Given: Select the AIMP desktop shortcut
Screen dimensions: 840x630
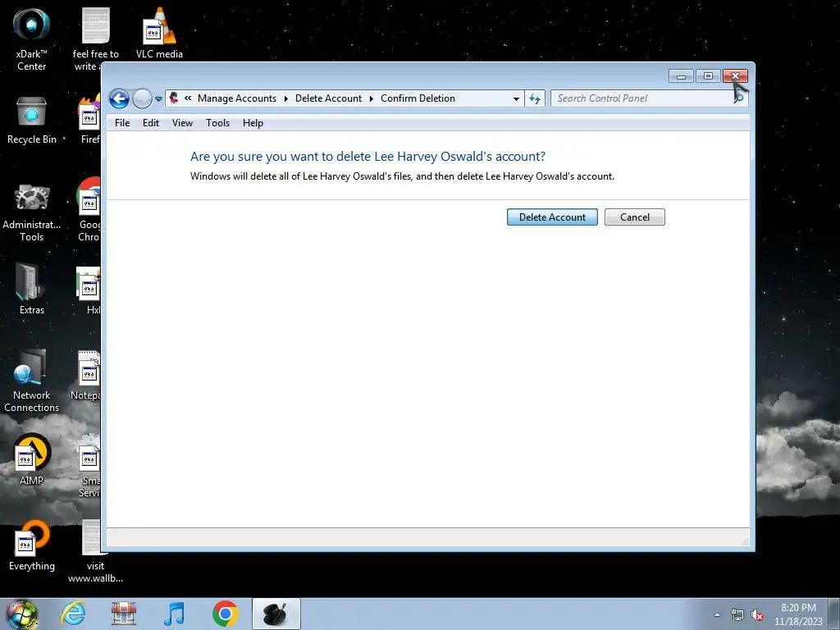Looking at the screenshot, I should coord(32,459).
